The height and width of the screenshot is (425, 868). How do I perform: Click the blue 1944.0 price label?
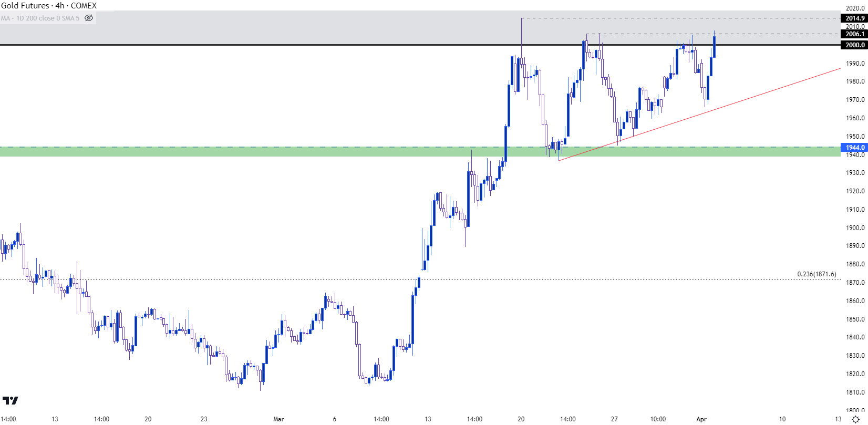(x=855, y=148)
